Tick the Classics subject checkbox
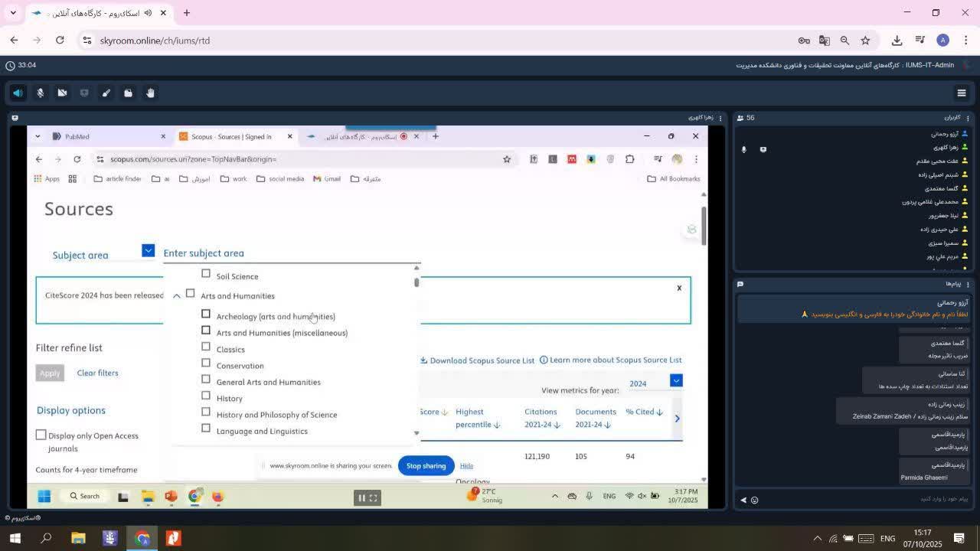 tap(206, 347)
